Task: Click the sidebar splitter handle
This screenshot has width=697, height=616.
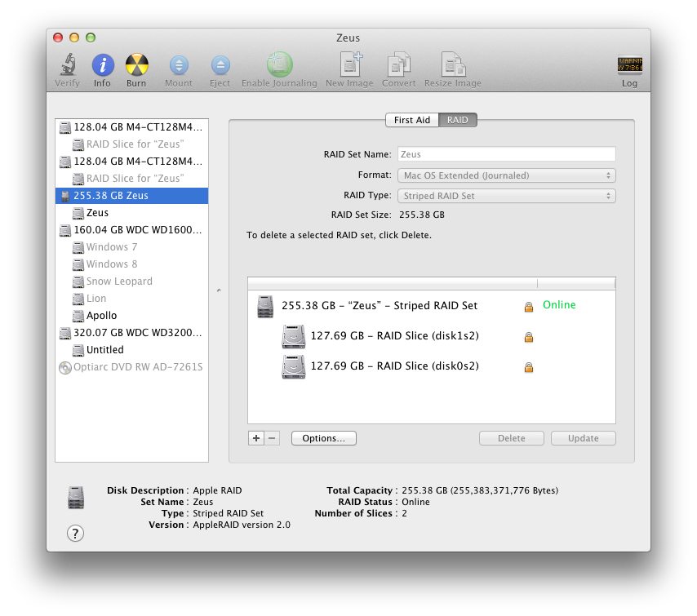Action: tap(219, 290)
